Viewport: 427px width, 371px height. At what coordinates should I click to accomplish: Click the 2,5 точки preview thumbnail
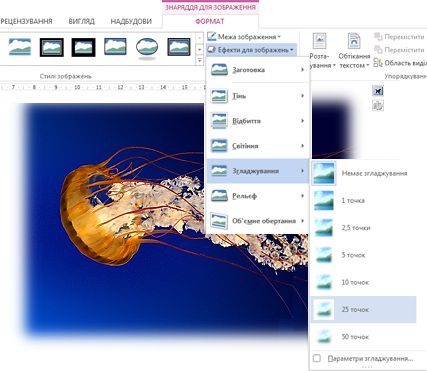pos(324,228)
